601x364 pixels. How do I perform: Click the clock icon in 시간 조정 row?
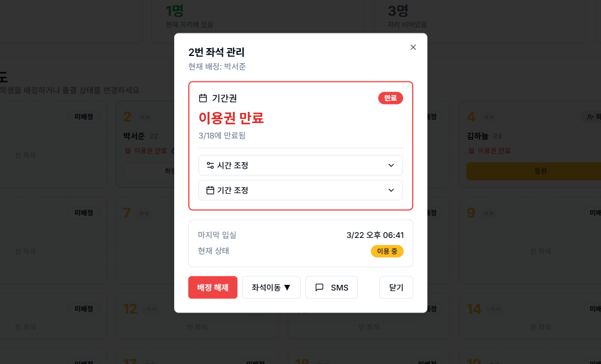pos(210,165)
